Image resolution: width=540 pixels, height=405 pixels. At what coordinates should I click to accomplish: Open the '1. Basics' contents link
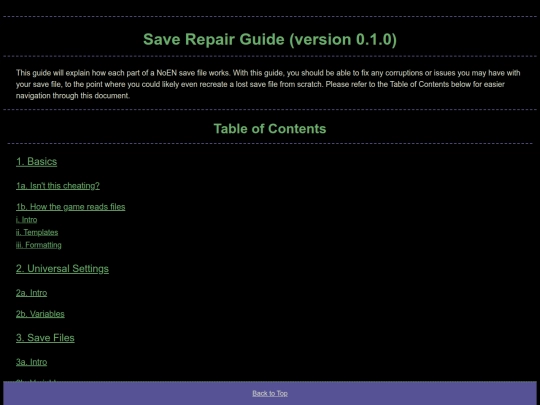pos(37,162)
